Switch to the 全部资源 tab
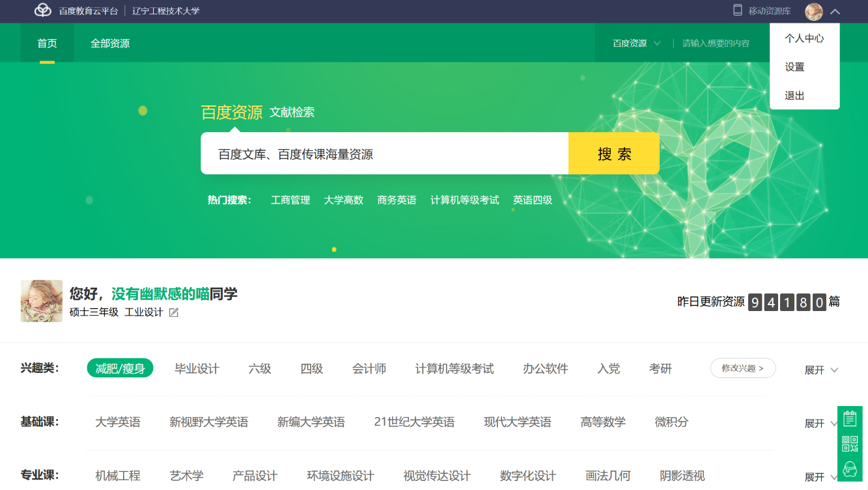 point(110,44)
